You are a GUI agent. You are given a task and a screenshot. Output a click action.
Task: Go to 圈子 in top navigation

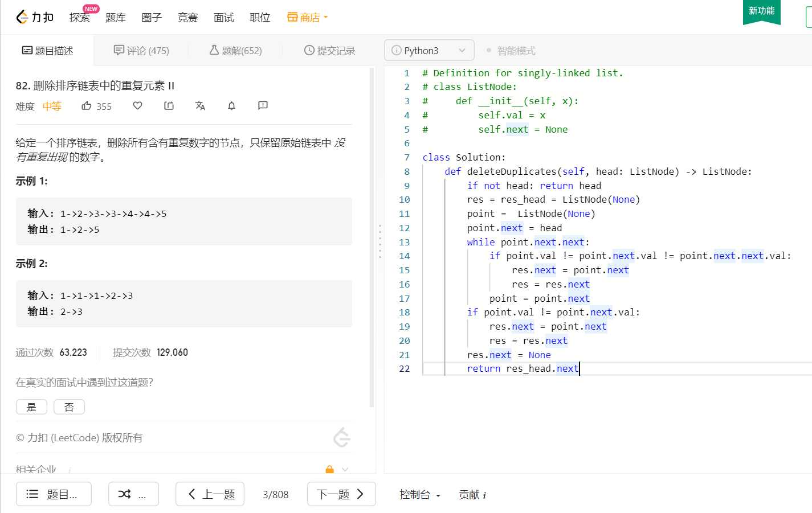pyautogui.click(x=152, y=18)
